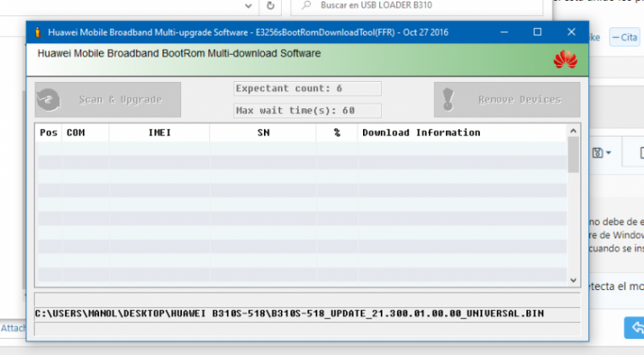Minimize the Huawei Multi-upgrade window

click(504, 32)
